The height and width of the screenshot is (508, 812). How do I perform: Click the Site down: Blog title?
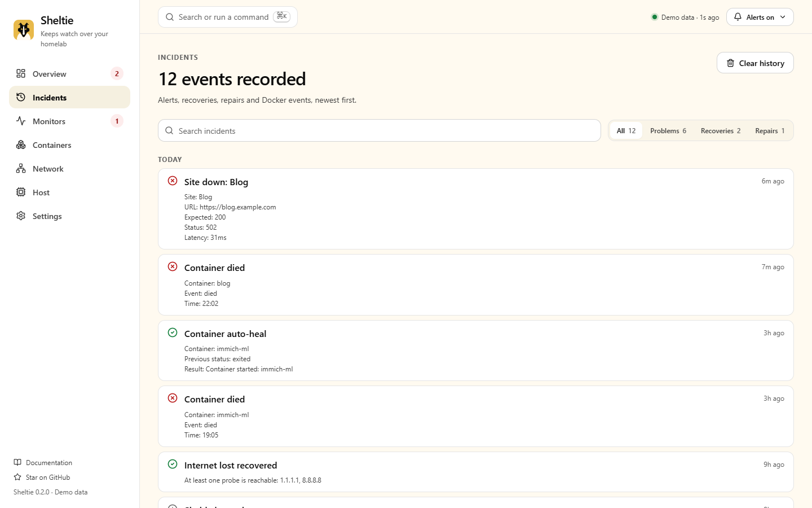click(x=216, y=182)
